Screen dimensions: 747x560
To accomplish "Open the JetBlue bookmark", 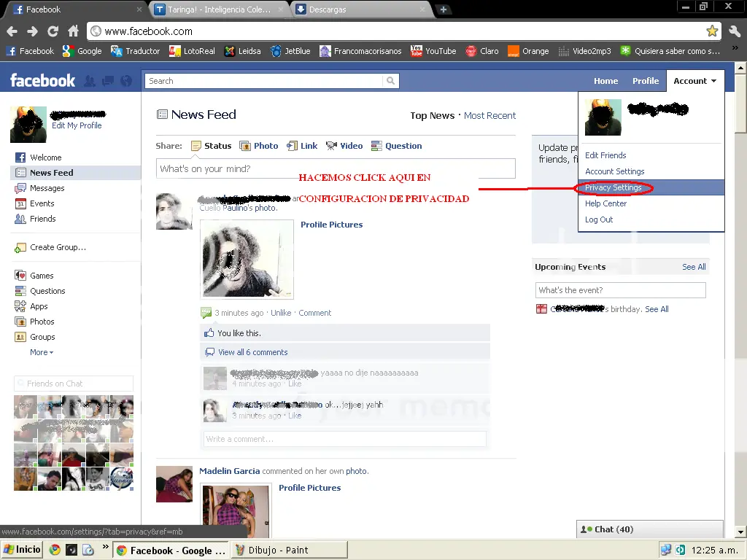I will 290,51.
